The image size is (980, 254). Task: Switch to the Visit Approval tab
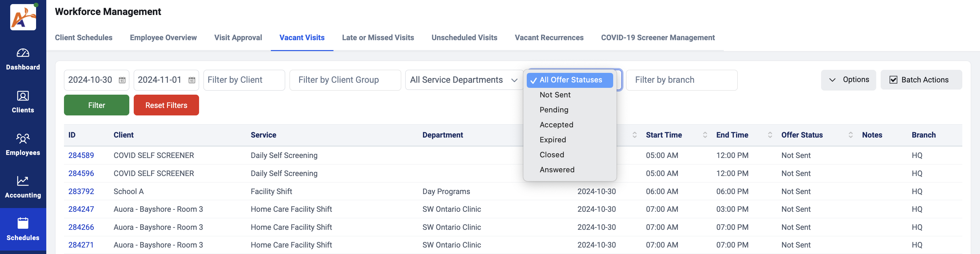coord(238,38)
